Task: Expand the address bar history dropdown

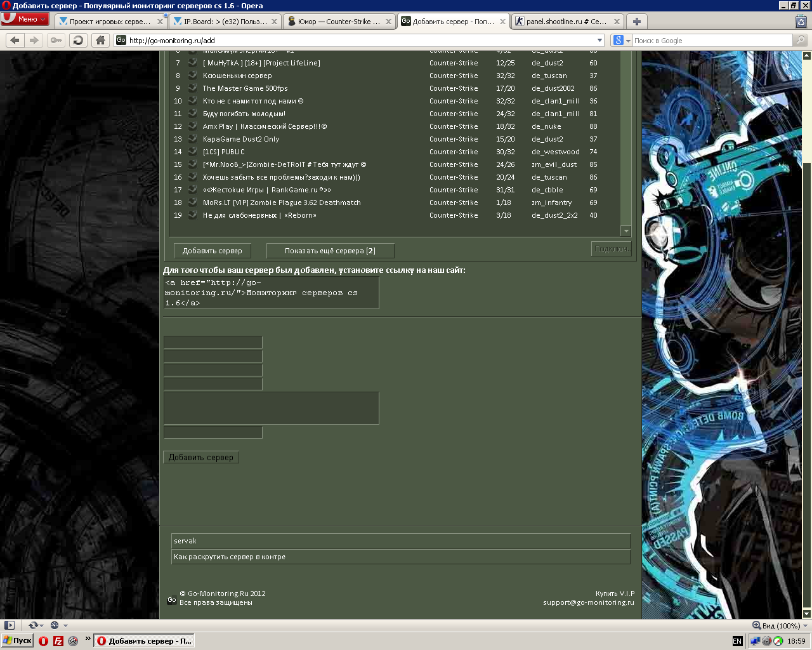Action: [599, 40]
